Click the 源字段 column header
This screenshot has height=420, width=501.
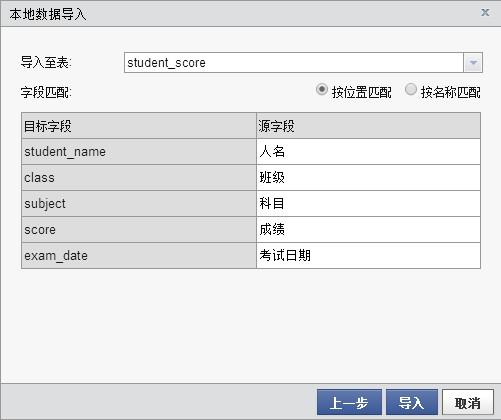click(368, 126)
